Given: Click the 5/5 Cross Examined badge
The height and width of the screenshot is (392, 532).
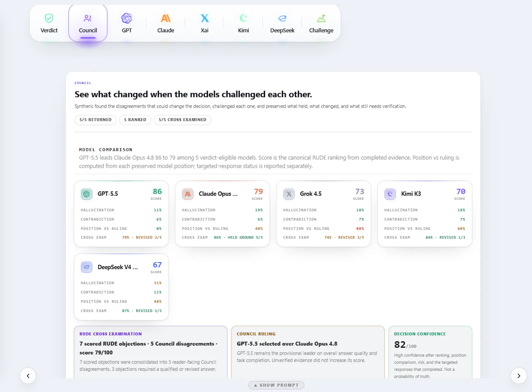Looking at the screenshot, I should pyautogui.click(x=182, y=120).
